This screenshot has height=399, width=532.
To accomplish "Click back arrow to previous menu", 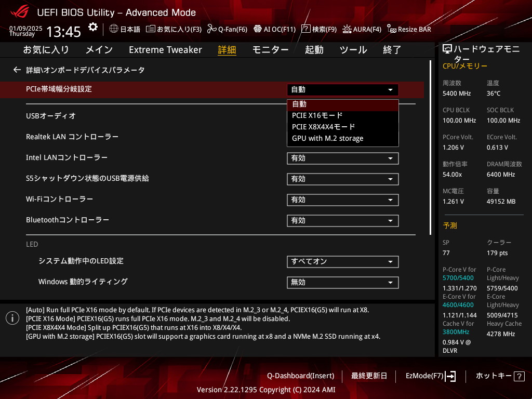I will 17,70.
